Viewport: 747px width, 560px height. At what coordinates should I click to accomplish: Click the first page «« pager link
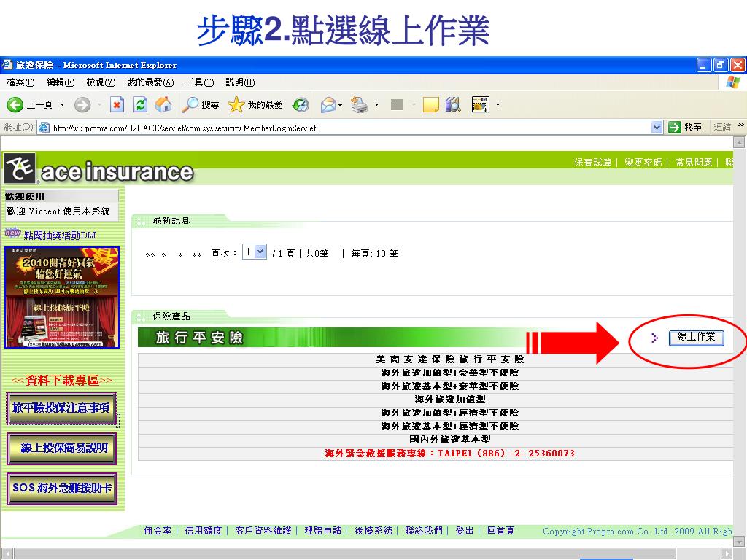150,254
